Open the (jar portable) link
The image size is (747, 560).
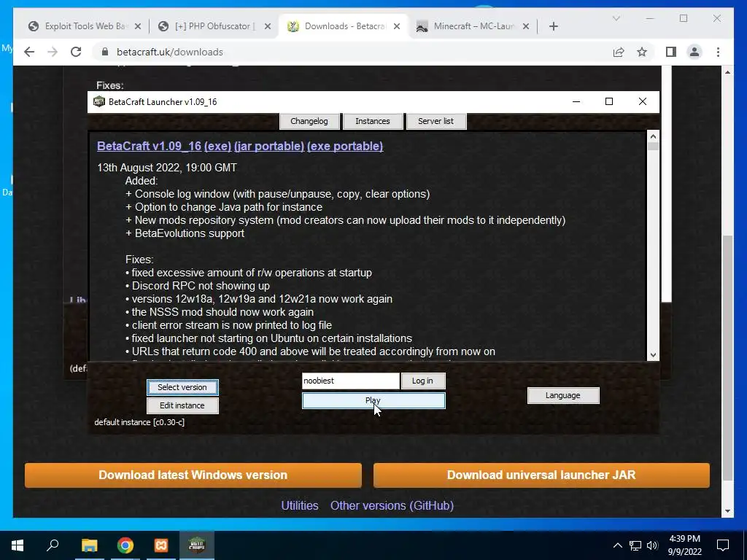pyautogui.click(x=269, y=146)
